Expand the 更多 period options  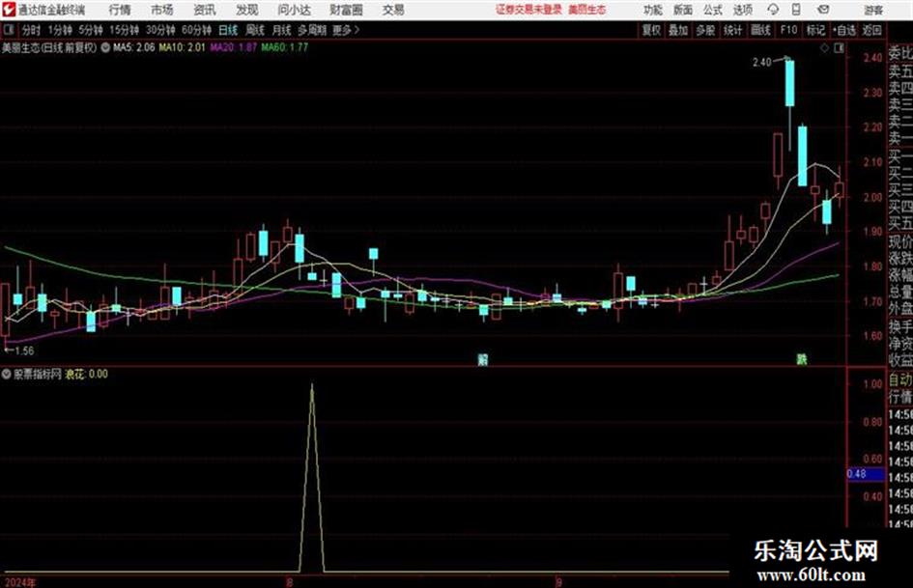346,30
